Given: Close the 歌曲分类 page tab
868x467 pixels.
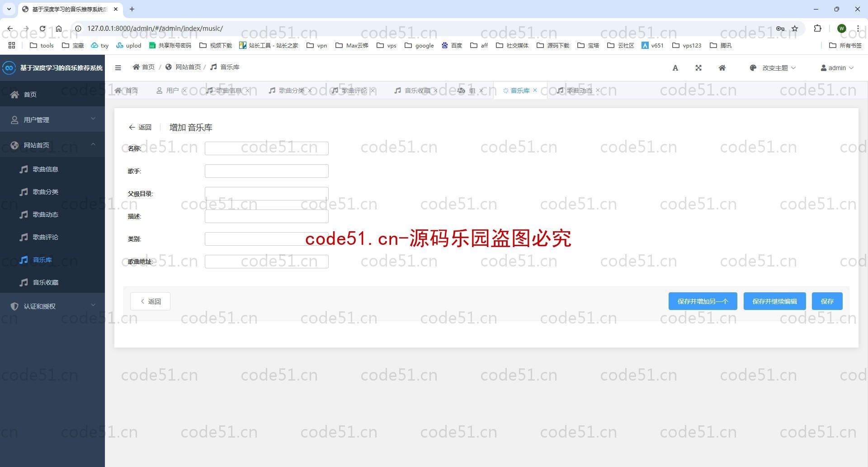Looking at the screenshot, I should [x=310, y=91].
